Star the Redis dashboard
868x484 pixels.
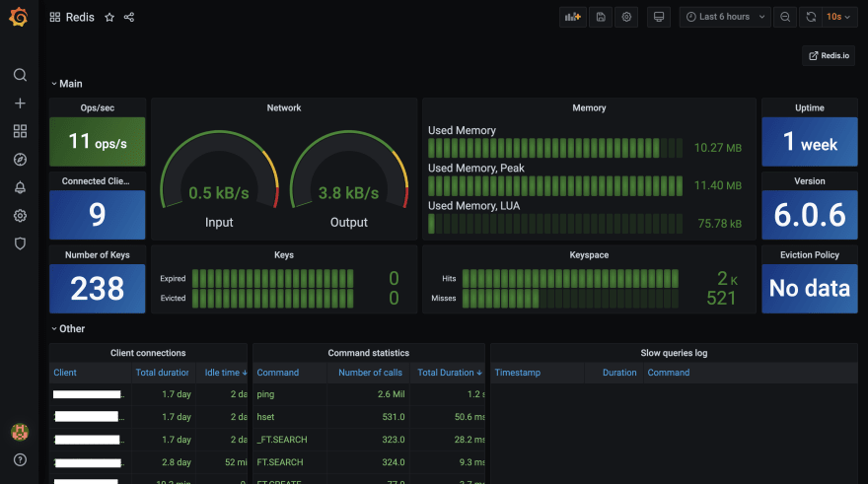click(109, 17)
